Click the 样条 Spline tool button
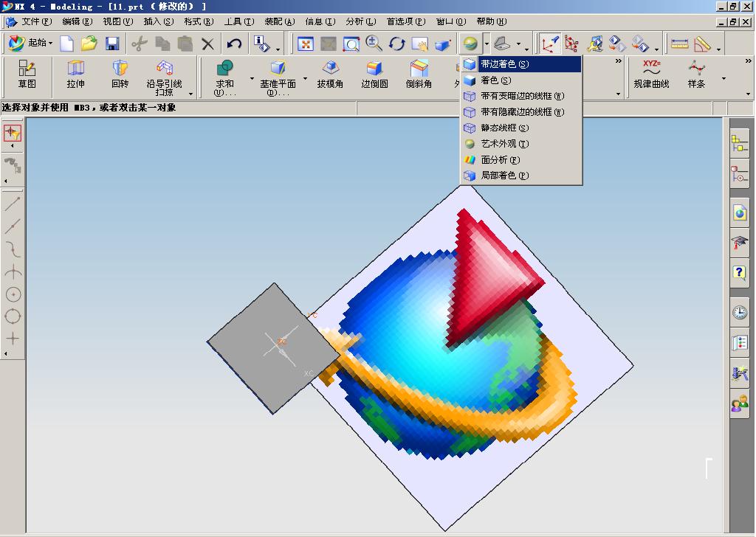 click(696, 75)
